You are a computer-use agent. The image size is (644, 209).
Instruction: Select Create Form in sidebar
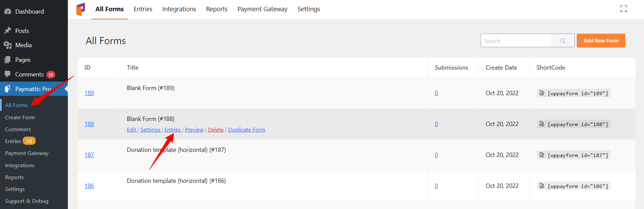pyautogui.click(x=20, y=118)
